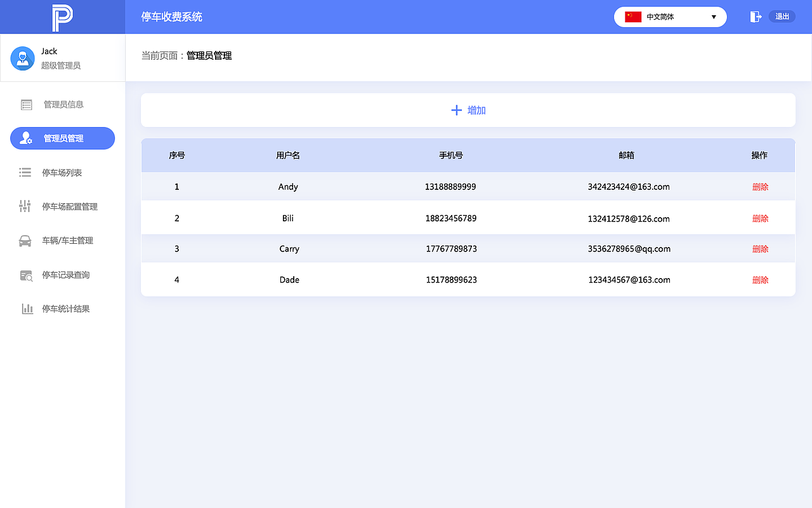Click the 用户名 column header
This screenshot has width=812, height=508.
[288, 156]
